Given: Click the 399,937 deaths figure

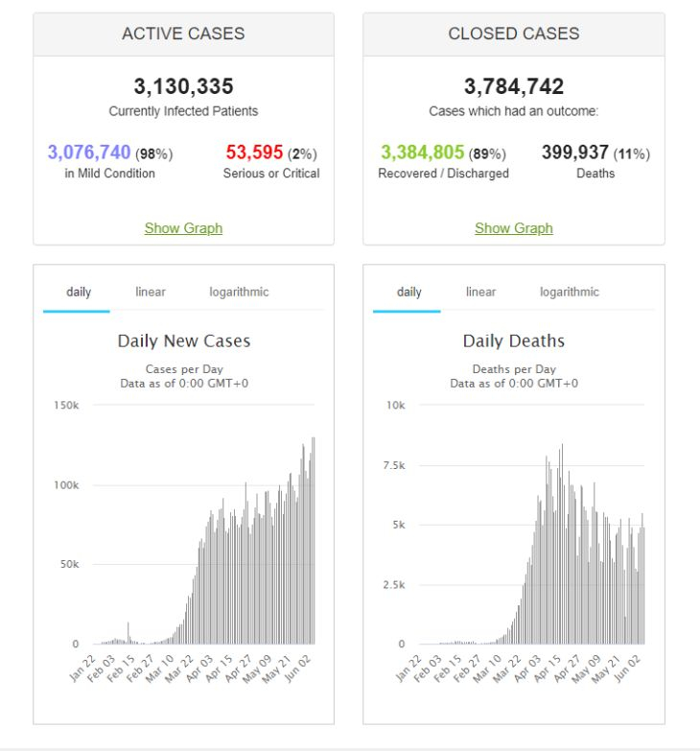Looking at the screenshot, I should pyautogui.click(x=575, y=153).
